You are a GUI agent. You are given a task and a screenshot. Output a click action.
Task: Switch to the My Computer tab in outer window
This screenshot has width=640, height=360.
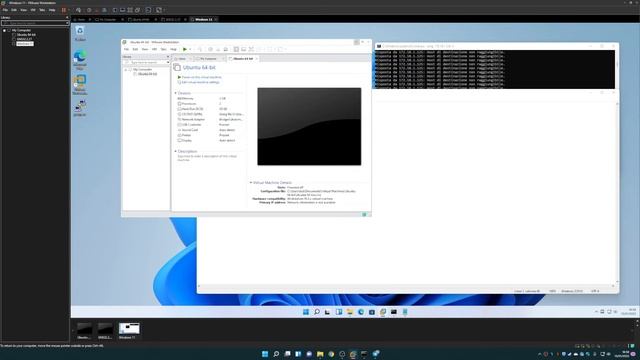[108, 19]
